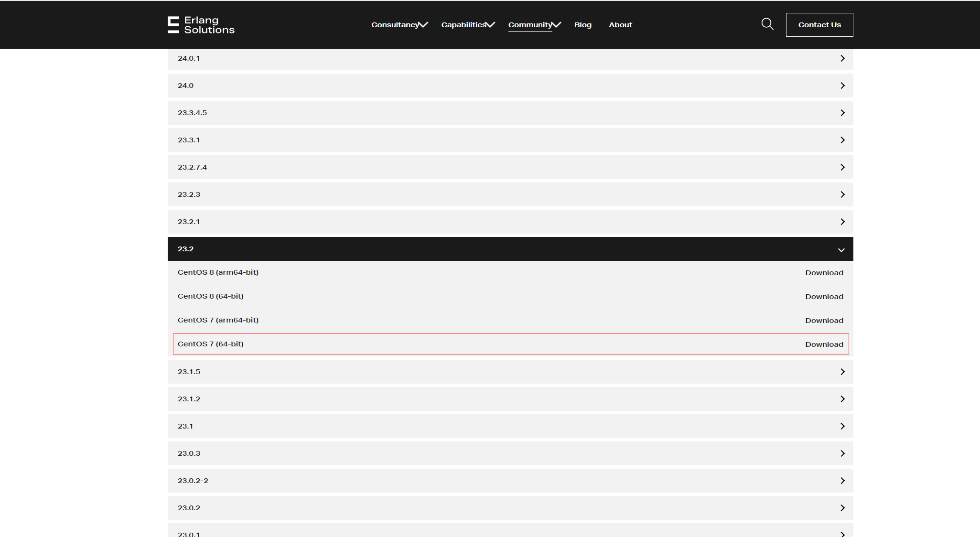
Task: Open the Capabilities dropdown menu
Action: (x=468, y=25)
